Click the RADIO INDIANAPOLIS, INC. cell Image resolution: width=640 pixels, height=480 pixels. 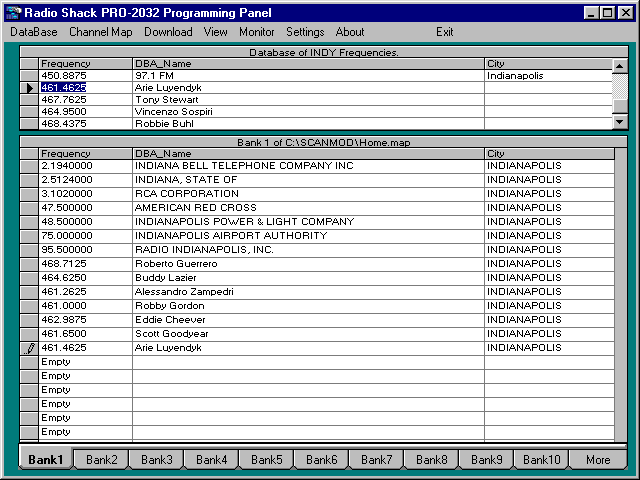[308, 250]
